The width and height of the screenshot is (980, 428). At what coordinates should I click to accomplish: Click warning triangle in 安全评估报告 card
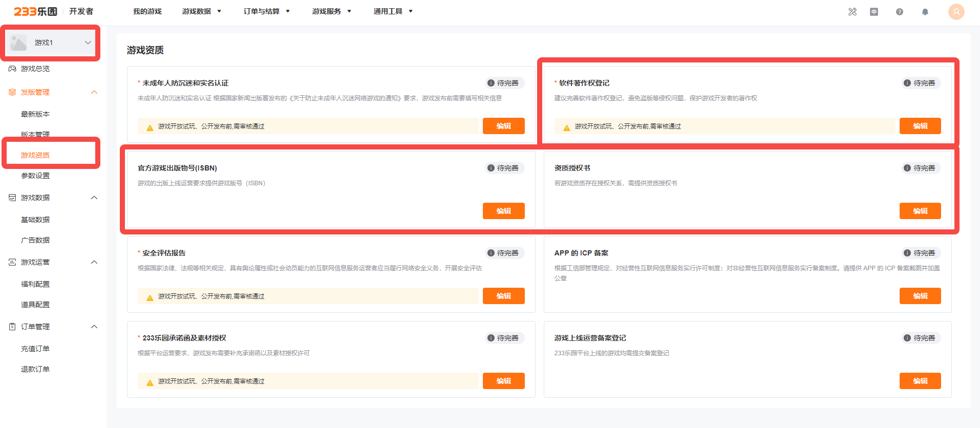pyautogui.click(x=150, y=297)
